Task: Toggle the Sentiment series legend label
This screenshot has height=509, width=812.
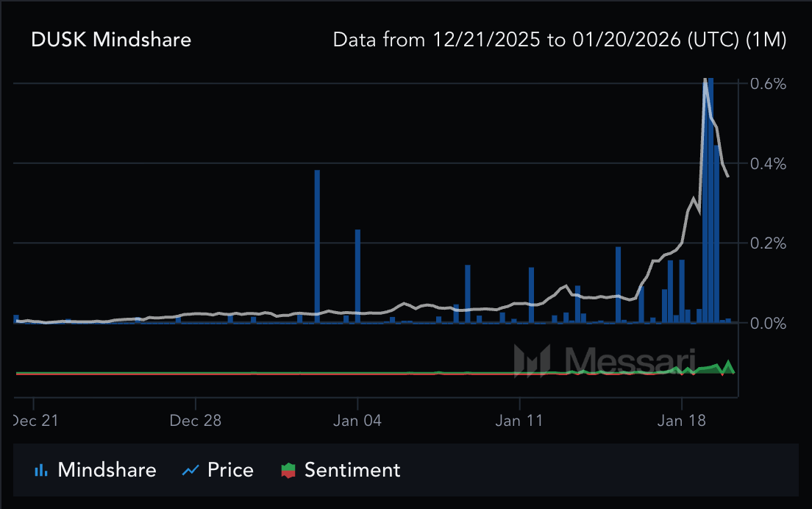Action: [x=352, y=470]
